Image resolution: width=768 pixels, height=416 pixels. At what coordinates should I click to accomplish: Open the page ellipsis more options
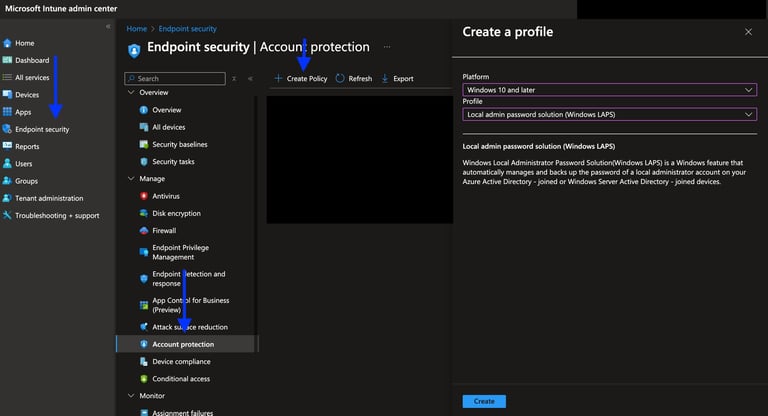point(387,47)
